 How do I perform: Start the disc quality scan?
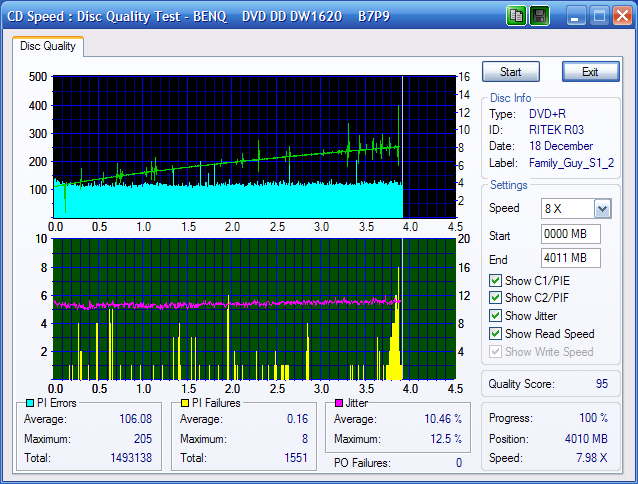click(x=511, y=72)
